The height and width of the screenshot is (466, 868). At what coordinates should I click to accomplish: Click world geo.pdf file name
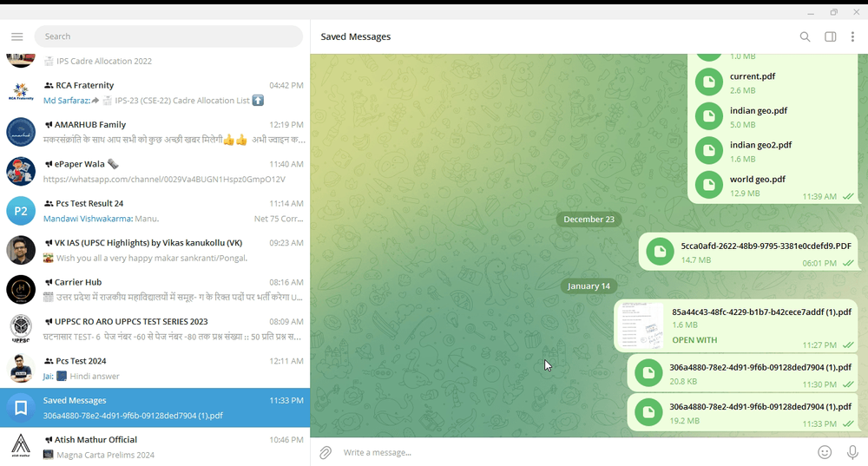tap(758, 180)
